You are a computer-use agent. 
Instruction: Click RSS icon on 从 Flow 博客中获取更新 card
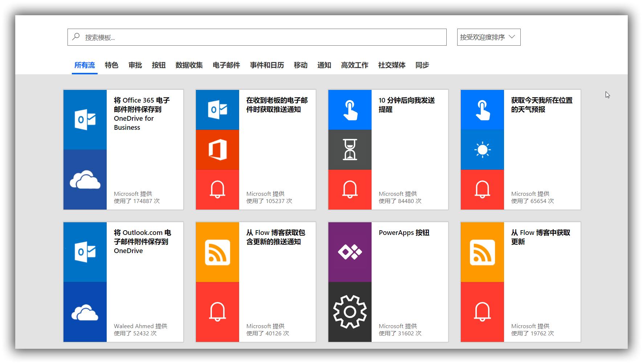tap(482, 252)
